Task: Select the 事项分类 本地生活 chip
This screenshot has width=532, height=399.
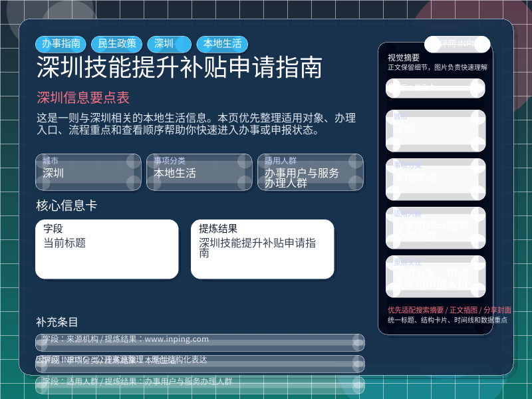Action: 199,172
